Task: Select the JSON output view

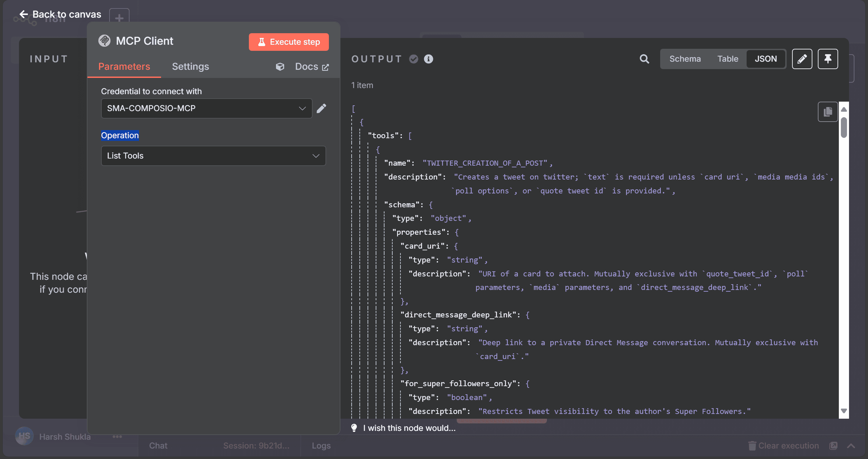Action: click(x=766, y=59)
